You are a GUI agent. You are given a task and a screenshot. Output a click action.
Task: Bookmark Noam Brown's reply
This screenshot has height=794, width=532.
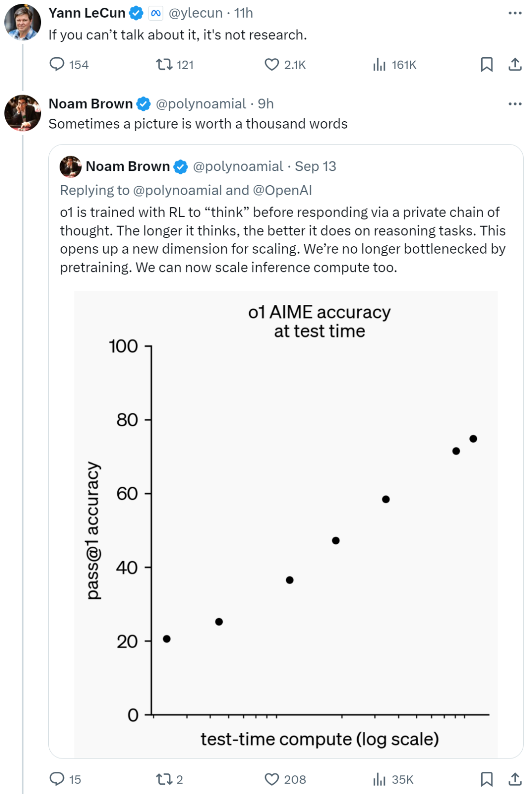pos(487,779)
